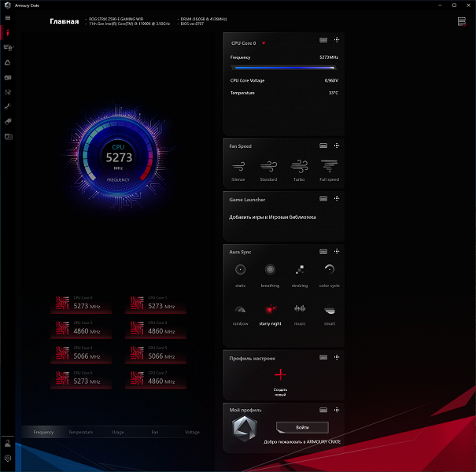Toggle size of the CPU Core 0 widget

click(x=323, y=40)
